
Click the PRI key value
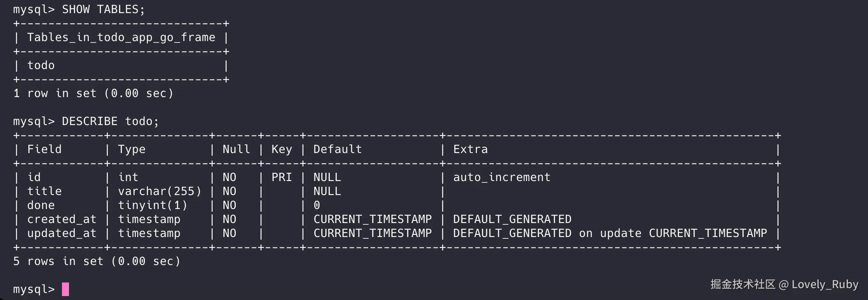pyautogui.click(x=282, y=178)
